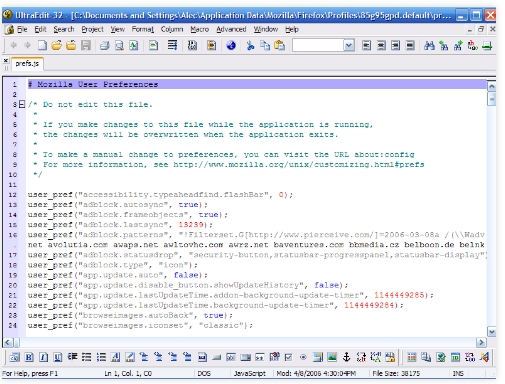The height and width of the screenshot is (384, 505).
Task: Open the Format menu
Action: tap(143, 29)
